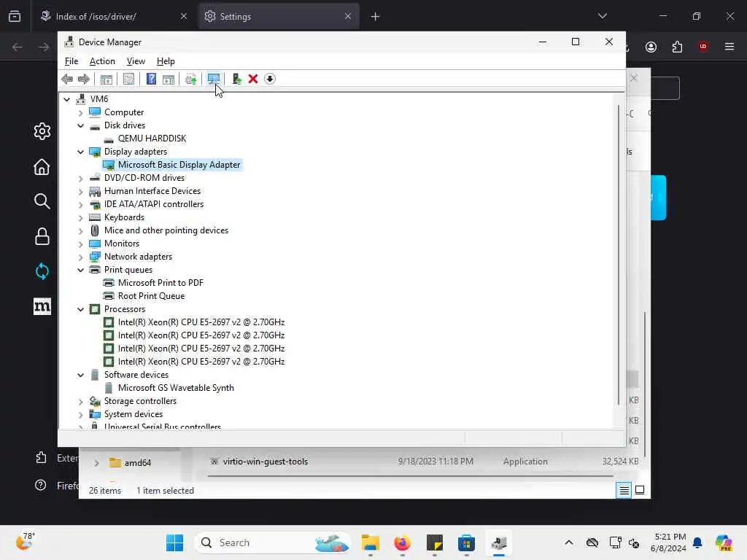Image resolution: width=747 pixels, height=560 pixels.
Task: Expand the Network adapters category
Action: tap(80, 257)
